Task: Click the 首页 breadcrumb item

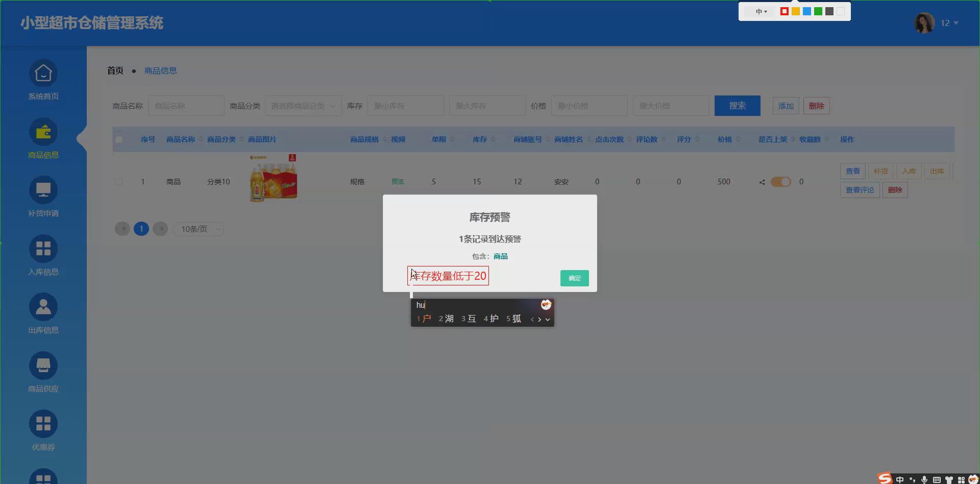Action: (x=115, y=70)
